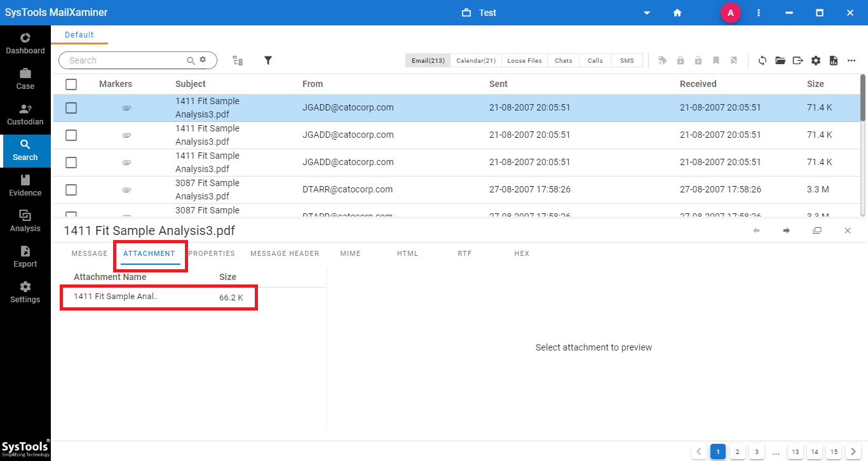The height and width of the screenshot is (461, 868).
Task: Refresh the email list
Action: pos(763,60)
